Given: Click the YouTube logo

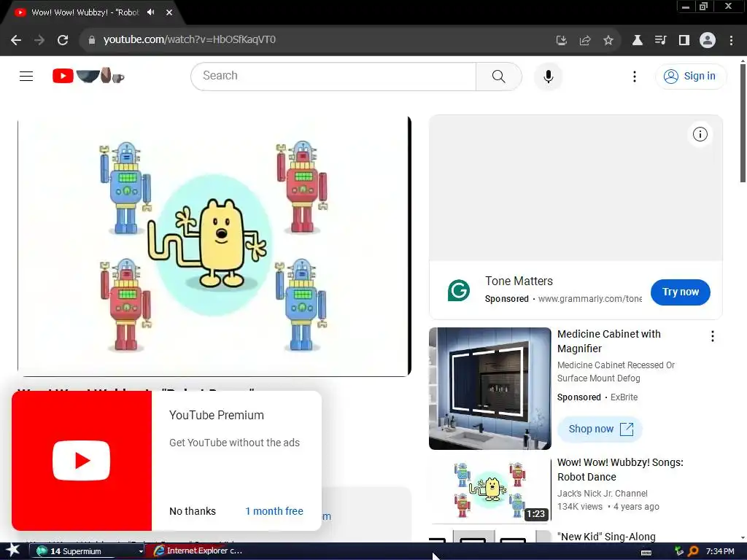Looking at the screenshot, I should [88, 76].
